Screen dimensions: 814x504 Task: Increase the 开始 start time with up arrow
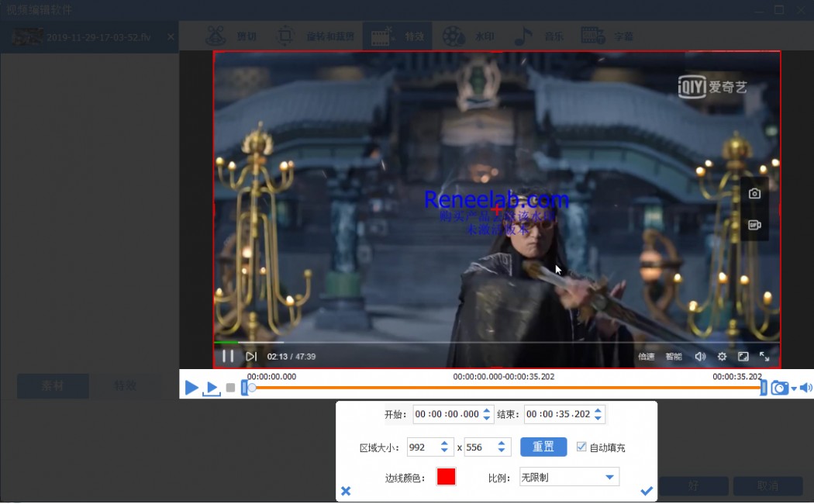pyautogui.click(x=486, y=411)
